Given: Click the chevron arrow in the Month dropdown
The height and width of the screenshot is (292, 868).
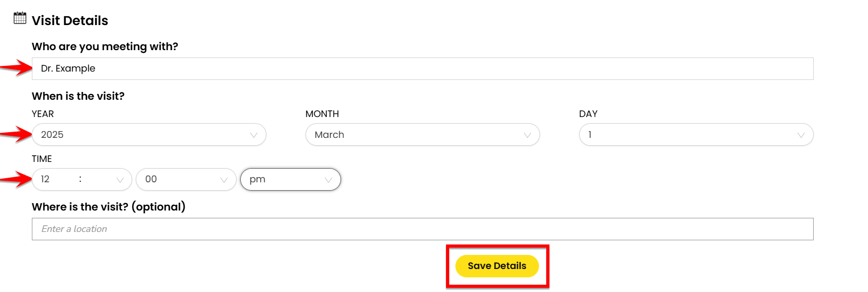Looking at the screenshot, I should (x=527, y=135).
